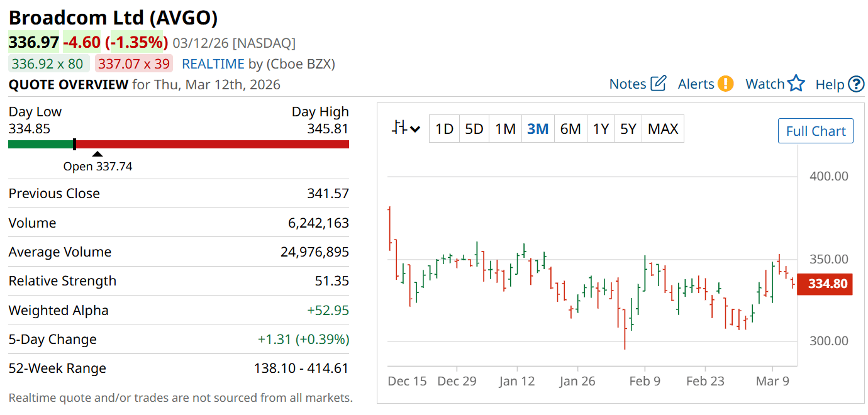This screenshot has height=415, width=868.
Task: Expand the chart type dropdown arrow
Action: coord(415,130)
